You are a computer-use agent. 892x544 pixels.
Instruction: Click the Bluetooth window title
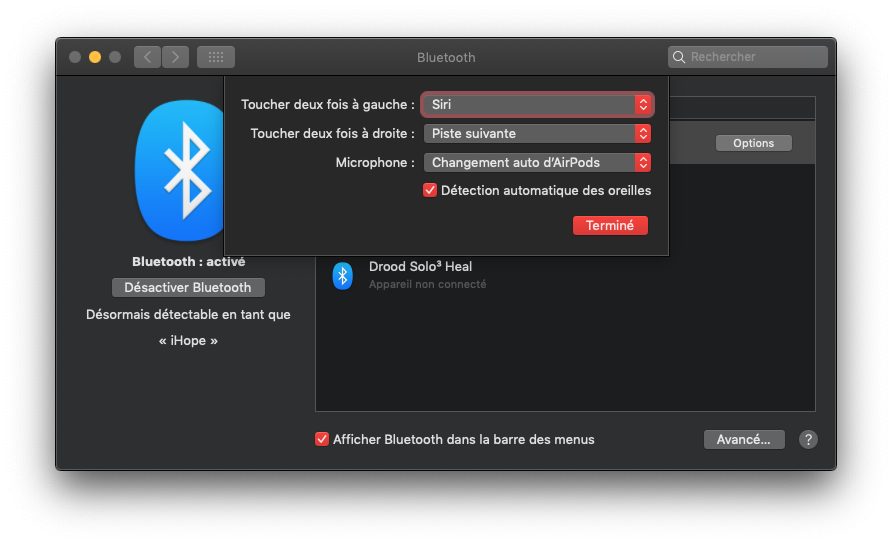click(x=446, y=57)
